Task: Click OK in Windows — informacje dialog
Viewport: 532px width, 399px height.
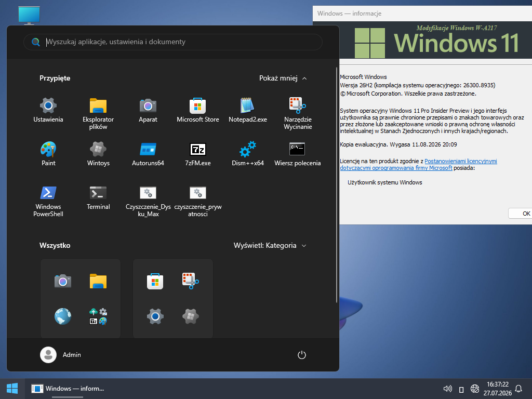Action: click(x=520, y=214)
